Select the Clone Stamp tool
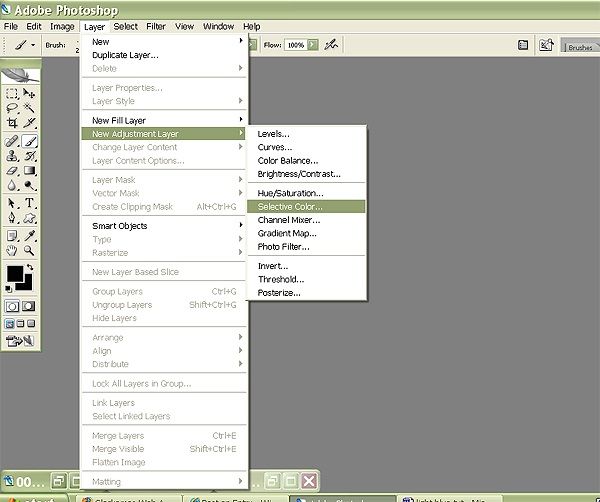 pyautogui.click(x=12, y=156)
